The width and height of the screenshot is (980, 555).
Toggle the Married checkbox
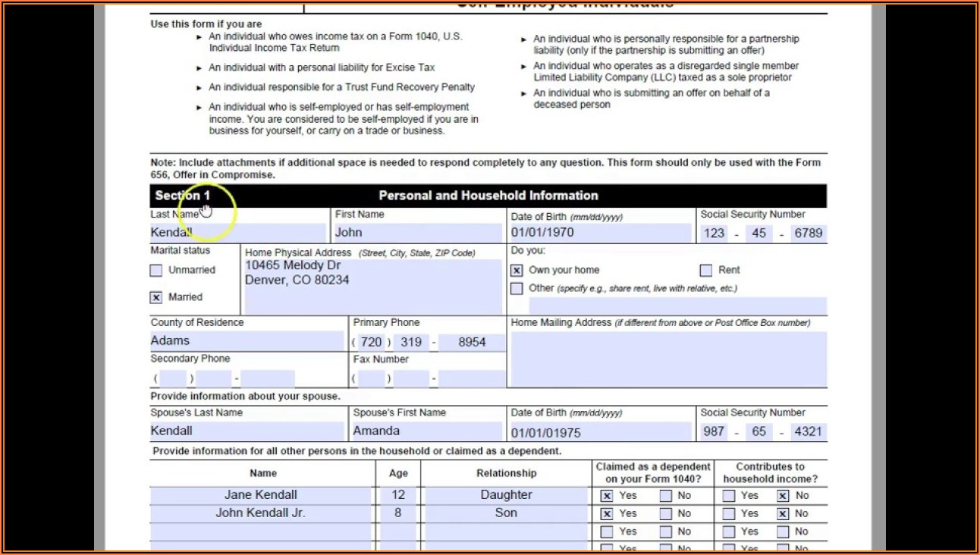pos(156,298)
